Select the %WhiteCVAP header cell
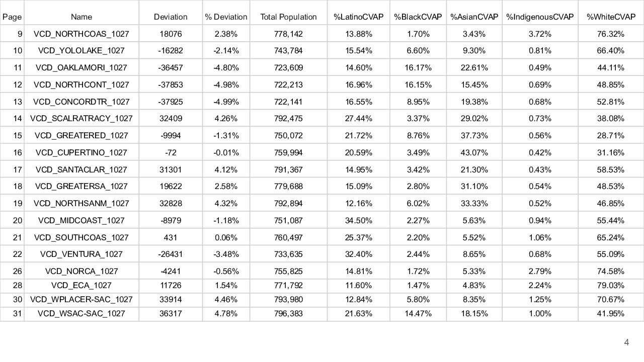Viewport: 644px width, 362px height. (x=610, y=17)
